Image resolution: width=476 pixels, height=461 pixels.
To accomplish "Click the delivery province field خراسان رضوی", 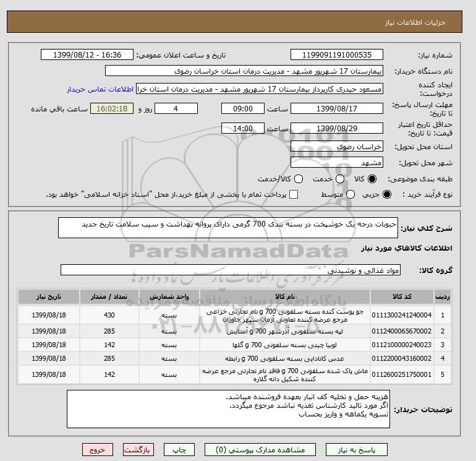I will (x=337, y=147).
